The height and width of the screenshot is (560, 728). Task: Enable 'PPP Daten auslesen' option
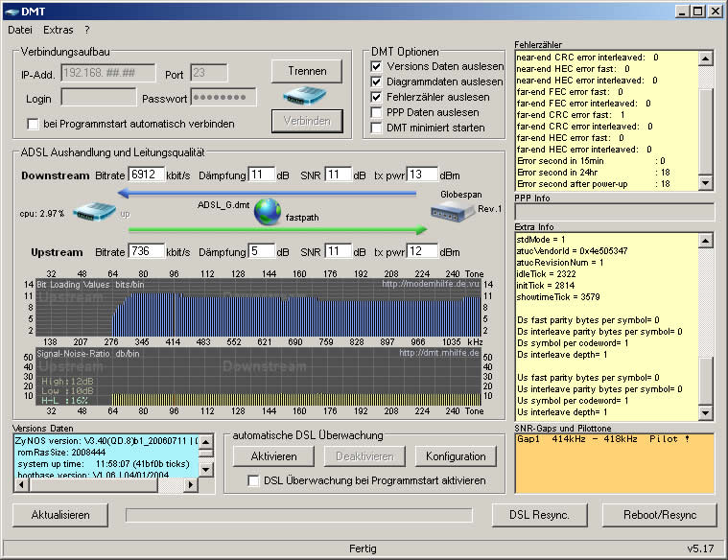tap(377, 112)
